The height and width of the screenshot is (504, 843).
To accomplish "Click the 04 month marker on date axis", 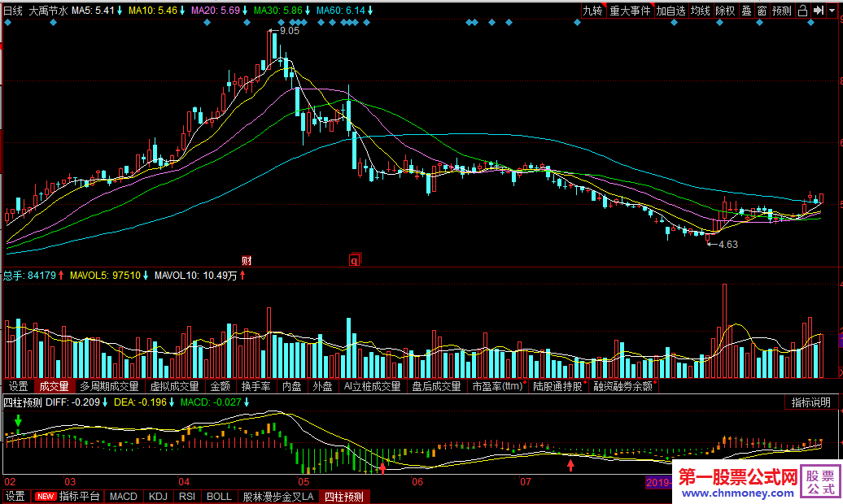I will (x=184, y=481).
